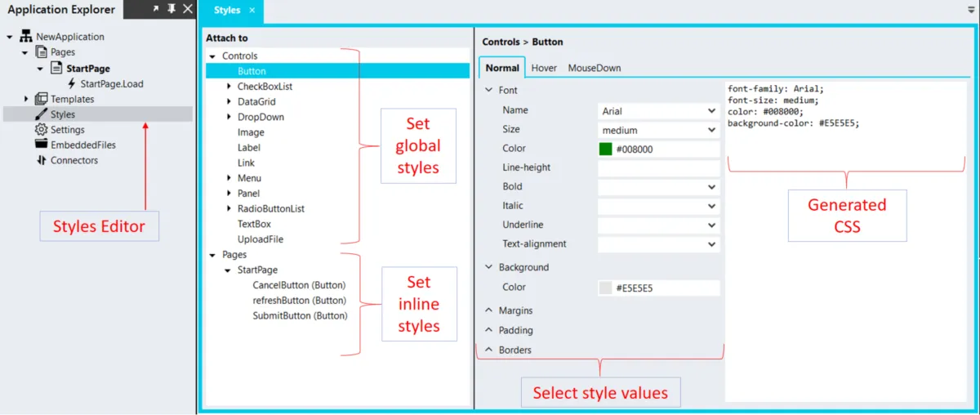
Task: Open the font Name dropdown
Action: pyautogui.click(x=658, y=111)
